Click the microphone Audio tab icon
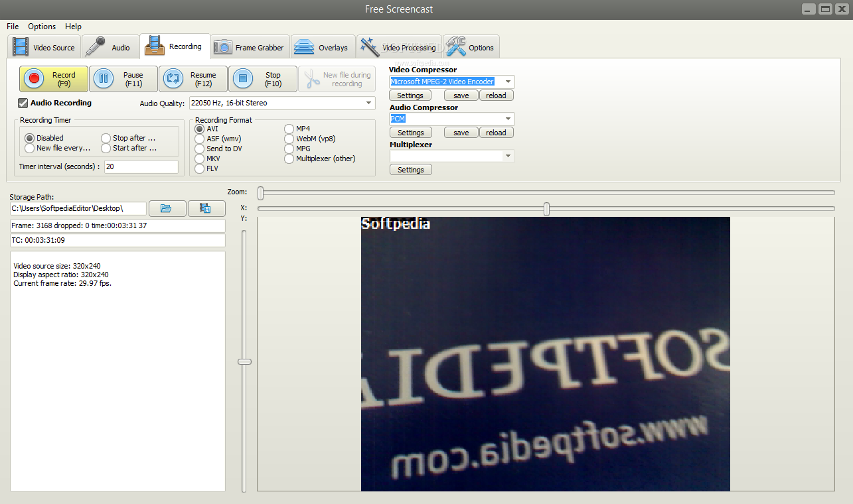The height and width of the screenshot is (504, 853). click(x=96, y=47)
